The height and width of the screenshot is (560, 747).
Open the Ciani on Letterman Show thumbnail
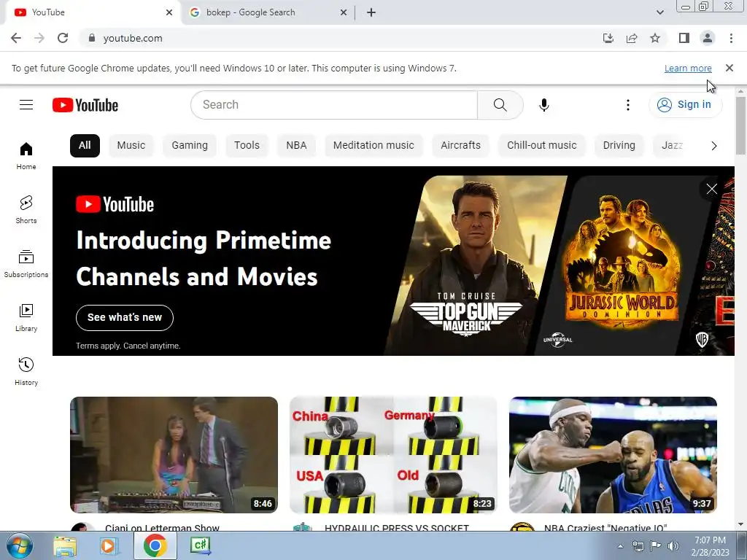[174, 455]
